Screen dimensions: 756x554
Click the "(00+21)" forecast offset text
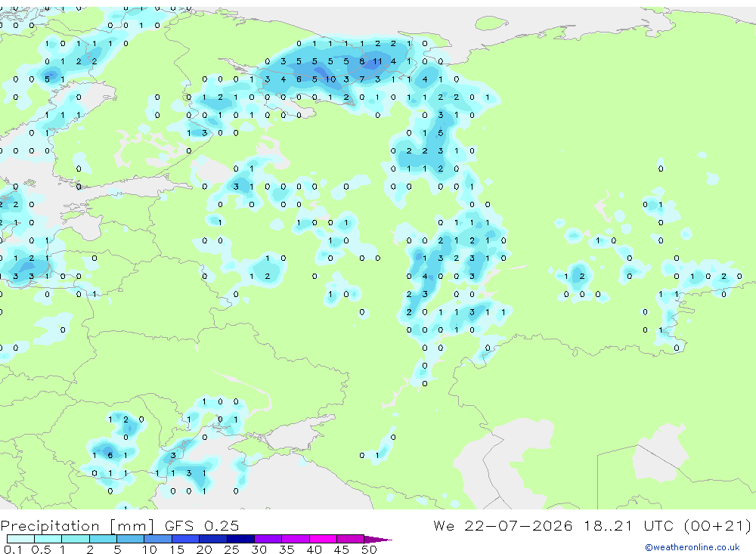718,525
